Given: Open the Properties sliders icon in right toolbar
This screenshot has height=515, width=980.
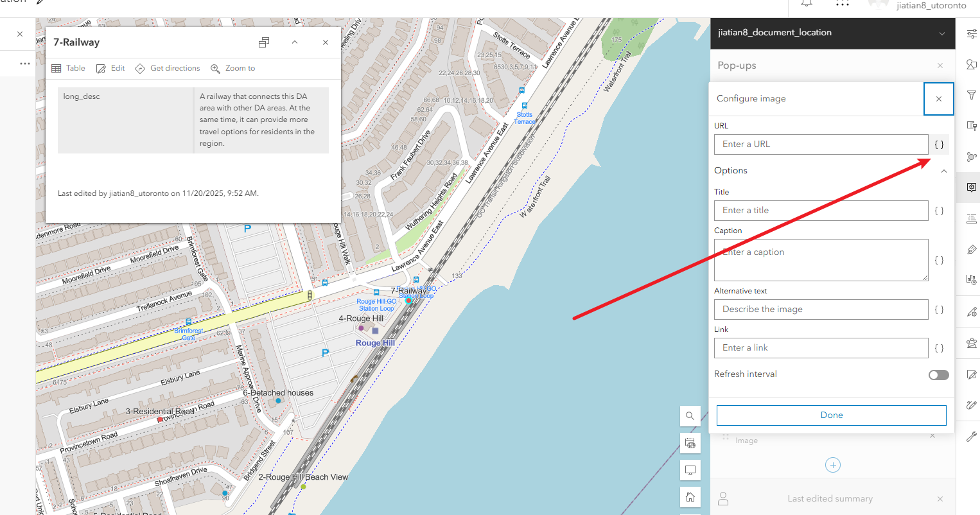Looking at the screenshot, I should [x=972, y=33].
